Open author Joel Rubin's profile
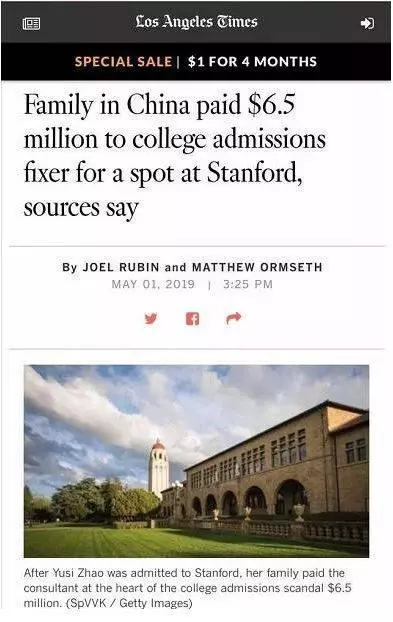The image size is (393, 622). [x=121, y=267]
